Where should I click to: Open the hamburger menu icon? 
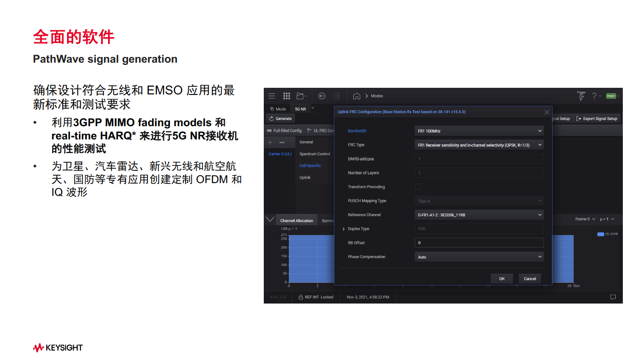pos(272,96)
